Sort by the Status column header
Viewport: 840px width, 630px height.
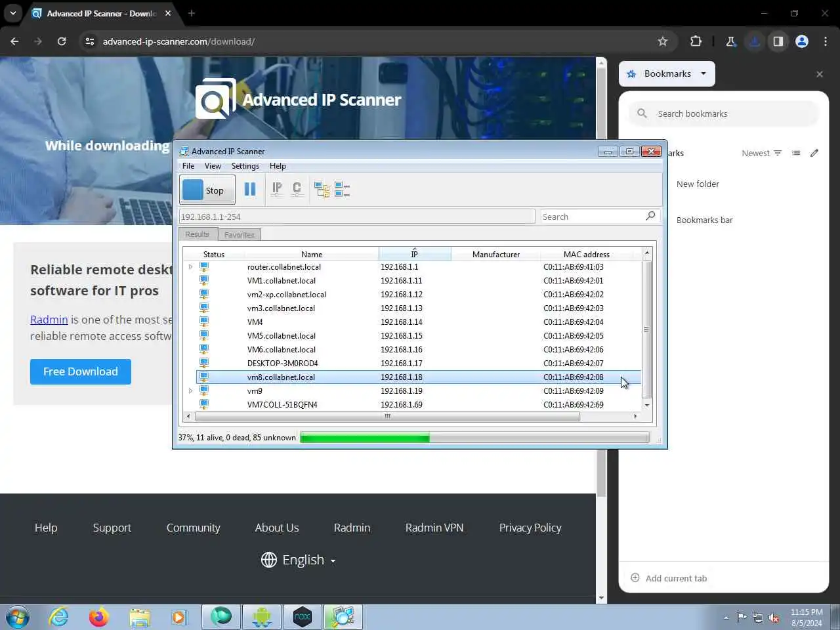click(x=214, y=254)
